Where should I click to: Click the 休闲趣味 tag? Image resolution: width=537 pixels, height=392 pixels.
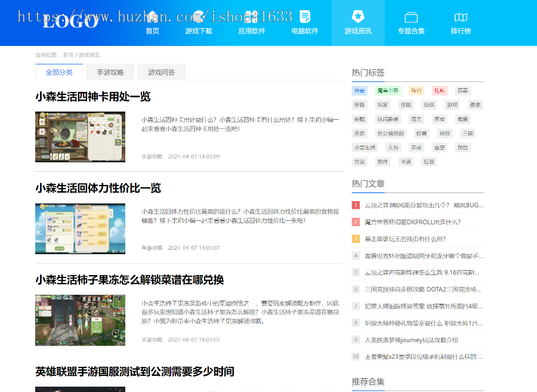click(388, 119)
